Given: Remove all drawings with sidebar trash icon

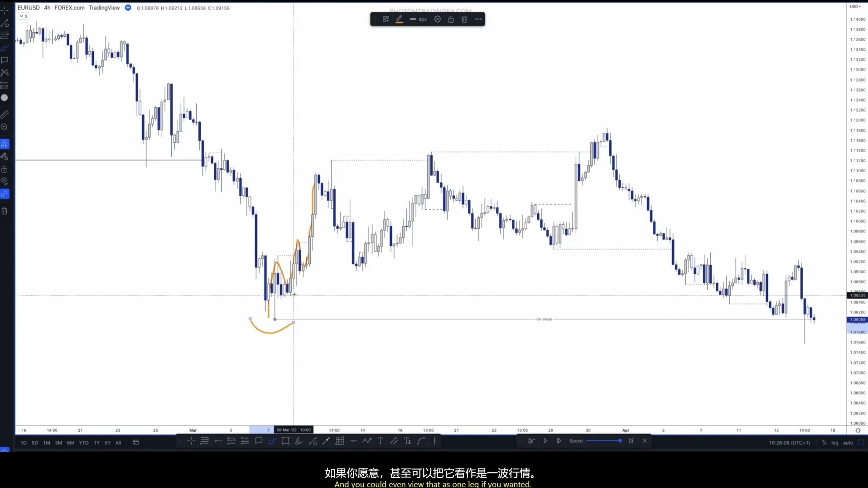Looking at the screenshot, I should [5, 211].
